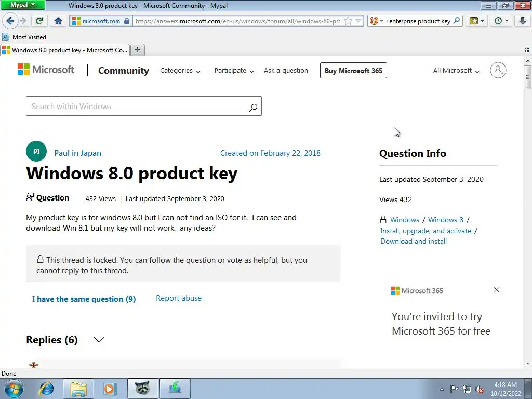This screenshot has height=399, width=532.
Task: Reload the page with the Refresh icon
Action: point(39,21)
